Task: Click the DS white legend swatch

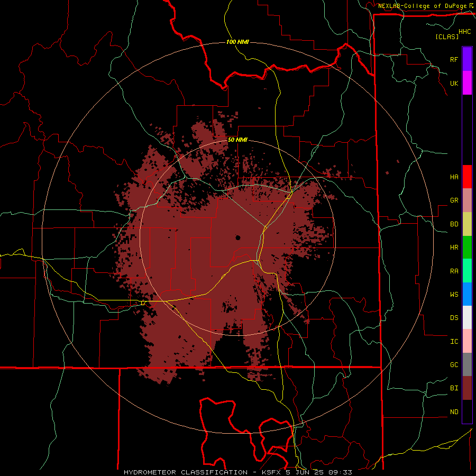Action: pos(467,317)
